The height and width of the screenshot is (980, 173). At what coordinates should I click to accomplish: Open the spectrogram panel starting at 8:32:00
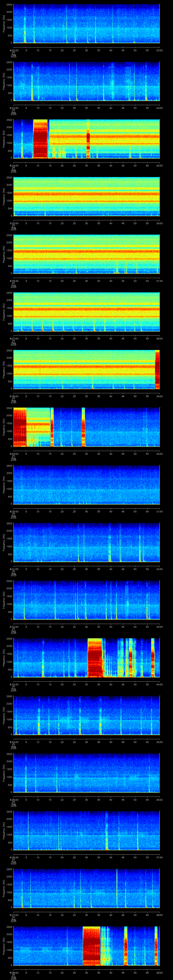click(x=86, y=600)
